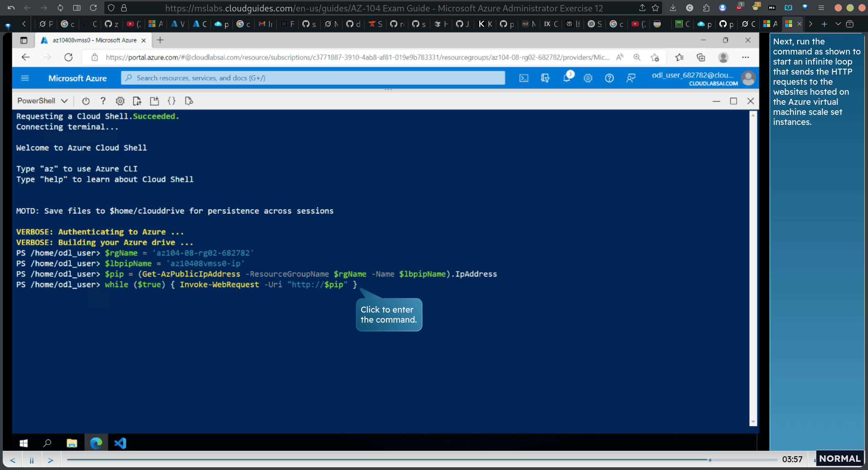The image size is (868, 470).
Task: Open Azure notifications bell
Action: pyautogui.click(x=567, y=77)
